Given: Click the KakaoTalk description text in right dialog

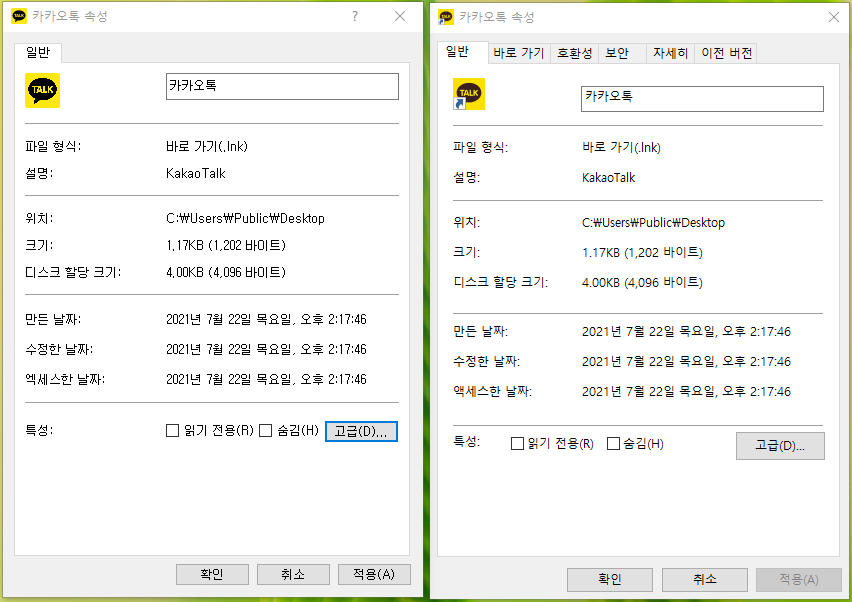Looking at the screenshot, I should (609, 178).
